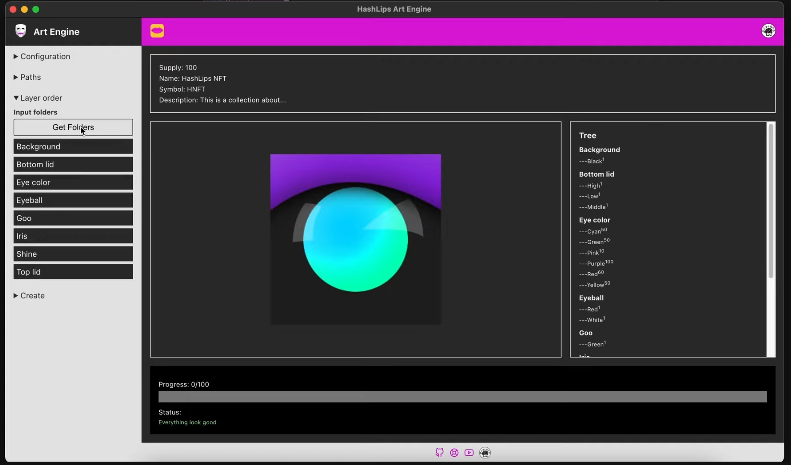
Task: Click the Art Engine mask logo
Action: (20, 31)
